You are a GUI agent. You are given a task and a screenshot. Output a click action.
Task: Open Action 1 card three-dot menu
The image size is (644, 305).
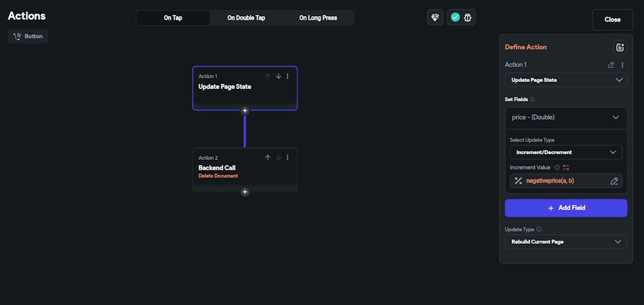[x=287, y=77]
